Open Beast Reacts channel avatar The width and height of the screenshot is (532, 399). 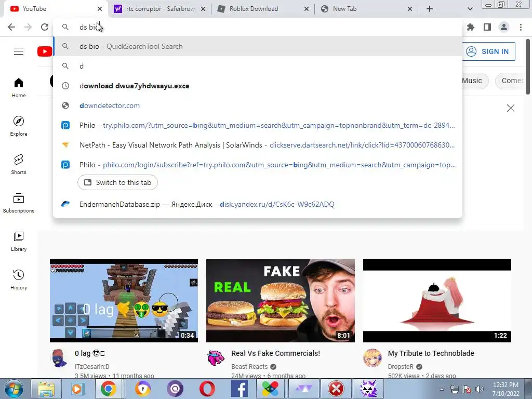216,358
